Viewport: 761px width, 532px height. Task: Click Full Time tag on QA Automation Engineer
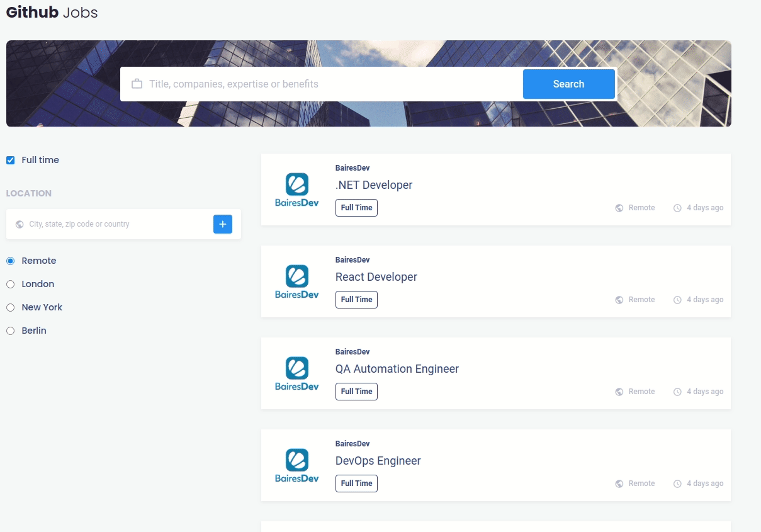356,392
